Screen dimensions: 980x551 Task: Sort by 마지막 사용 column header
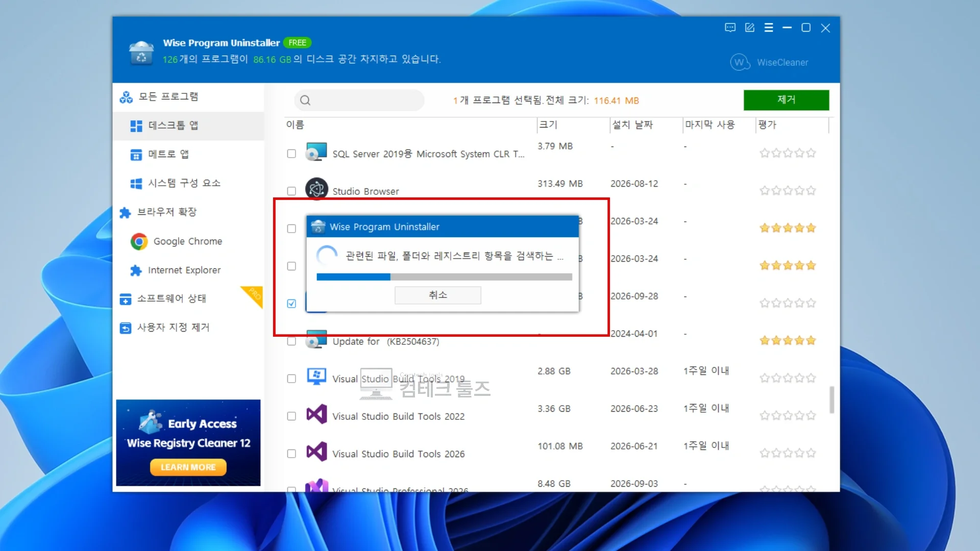(x=719, y=125)
